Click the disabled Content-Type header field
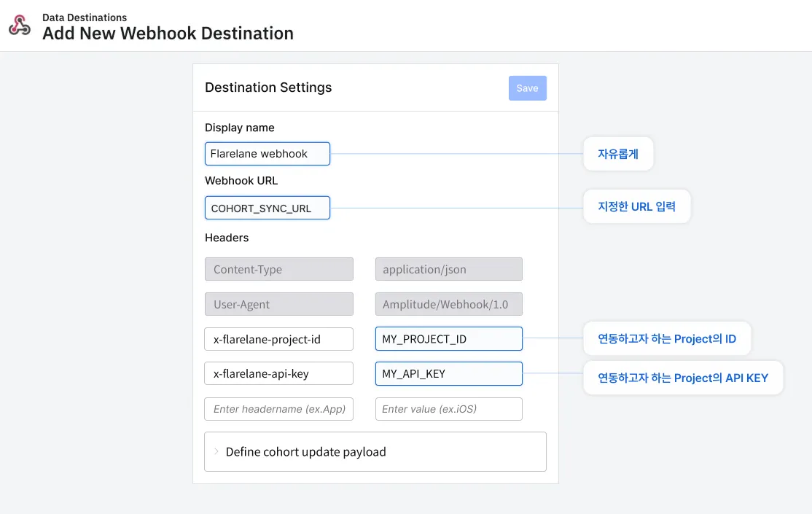 pos(279,270)
